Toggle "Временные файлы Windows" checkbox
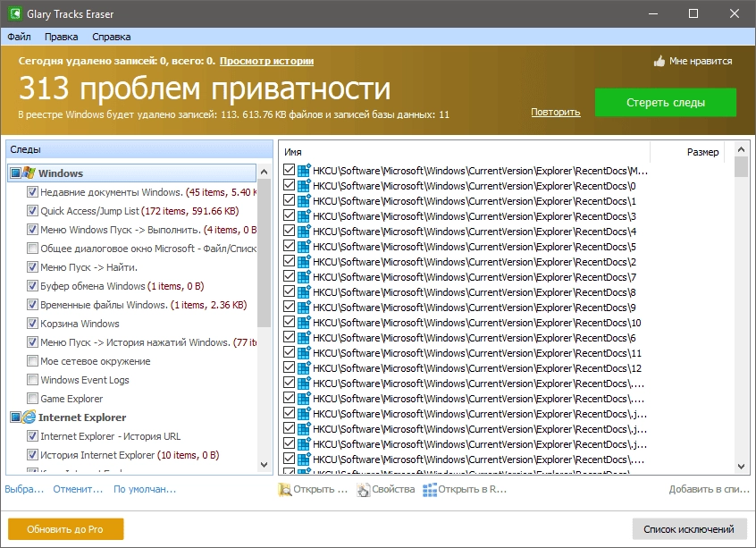This screenshot has height=548, width=756. pos(32,305)
